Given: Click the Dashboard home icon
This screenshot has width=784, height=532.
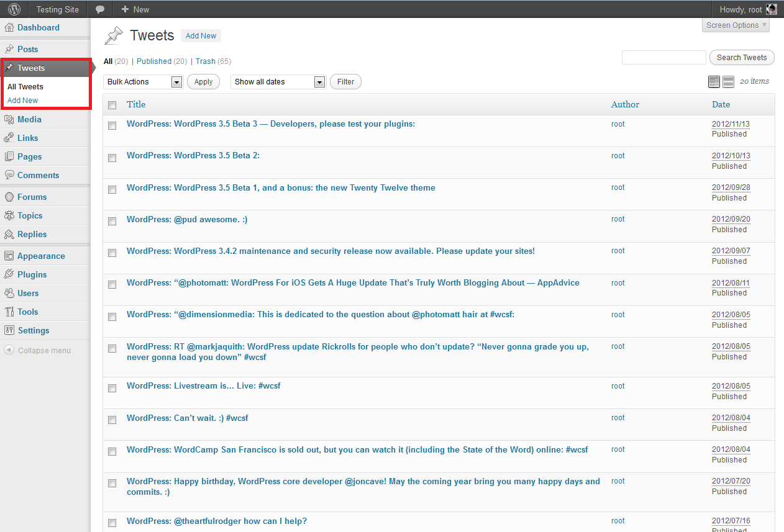Looking at the screenshot, I should tap(9, 27).
